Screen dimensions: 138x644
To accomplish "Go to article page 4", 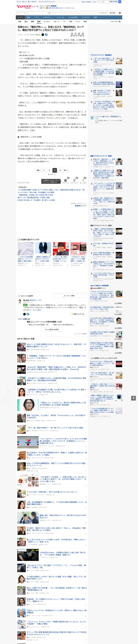I will [60, 170].
